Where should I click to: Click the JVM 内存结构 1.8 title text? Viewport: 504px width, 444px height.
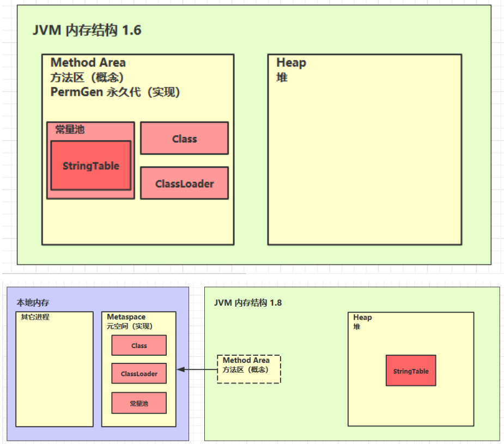(247, 303)
